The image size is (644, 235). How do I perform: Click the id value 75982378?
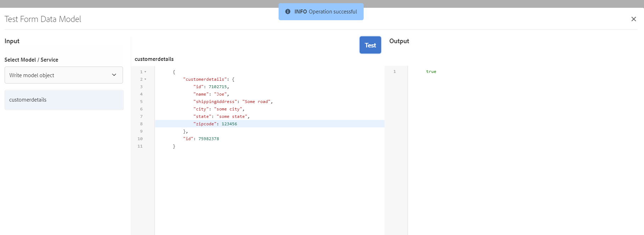click(x=209, y=139)
